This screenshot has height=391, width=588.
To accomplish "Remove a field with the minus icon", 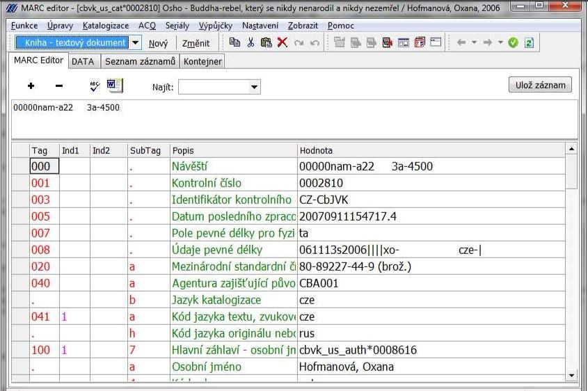I will click(59, 86).
